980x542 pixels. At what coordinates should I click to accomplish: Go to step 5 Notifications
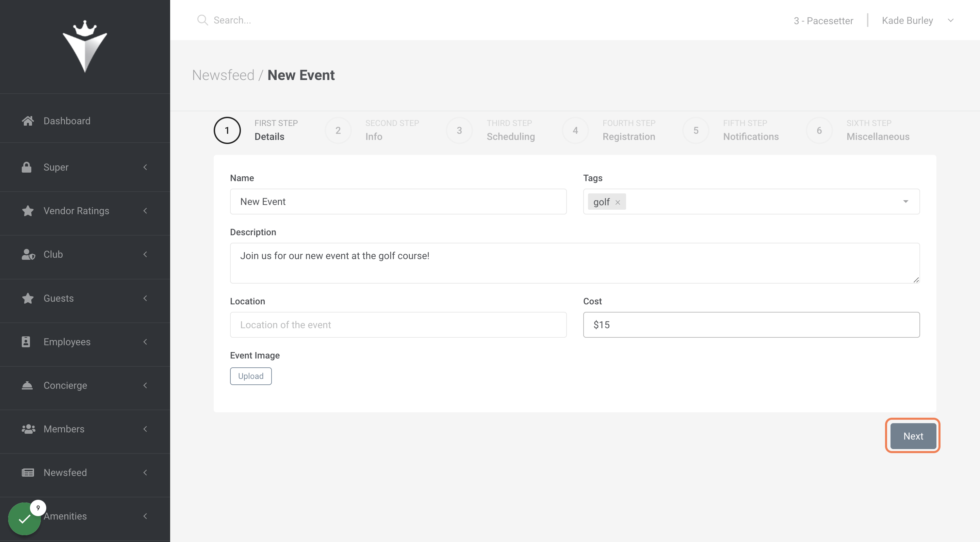tap(731, 130)
